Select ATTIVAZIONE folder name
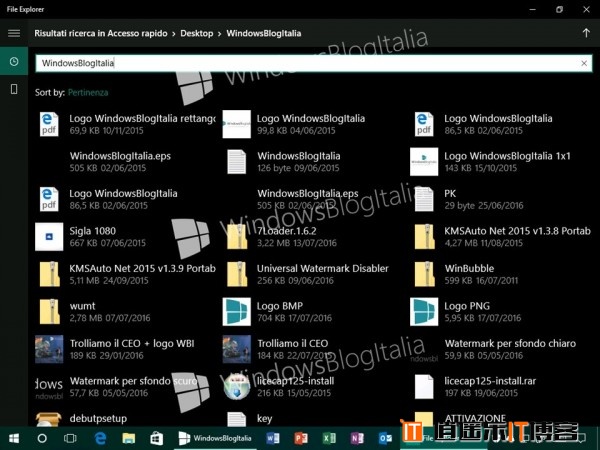 (475, 418)
